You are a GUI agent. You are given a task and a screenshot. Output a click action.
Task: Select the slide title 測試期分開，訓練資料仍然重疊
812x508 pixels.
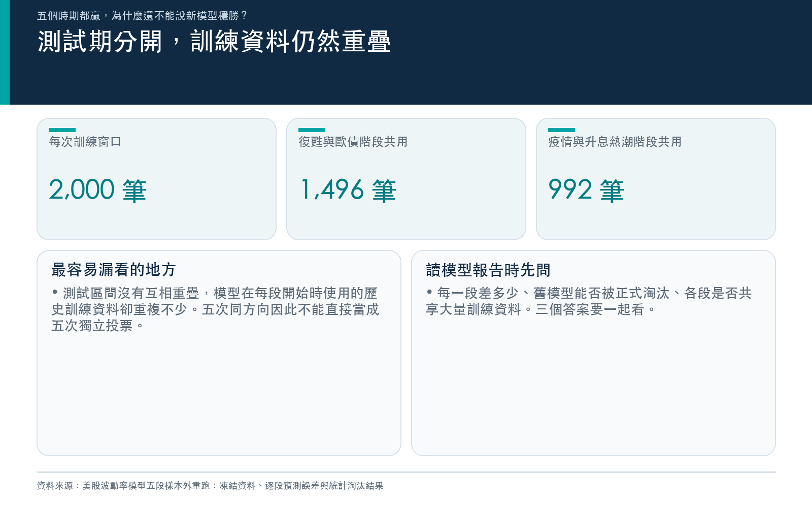click(x=214, y=41)
